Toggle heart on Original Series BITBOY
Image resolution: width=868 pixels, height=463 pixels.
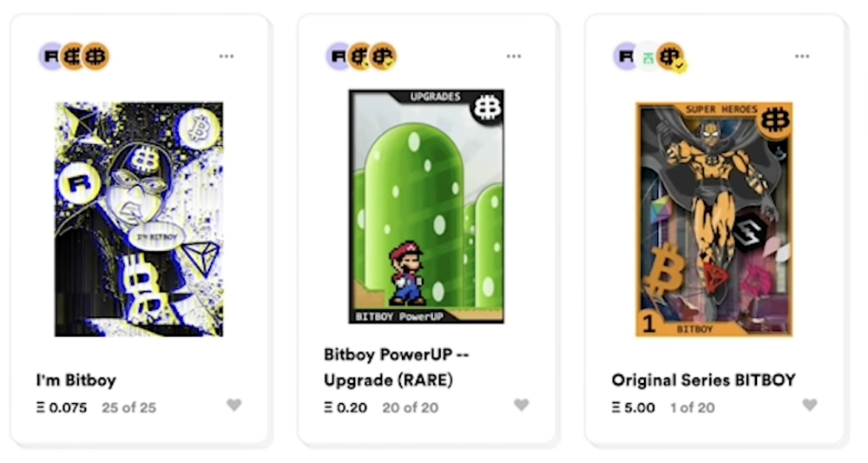pyautogui.click(x=809, y=405)
